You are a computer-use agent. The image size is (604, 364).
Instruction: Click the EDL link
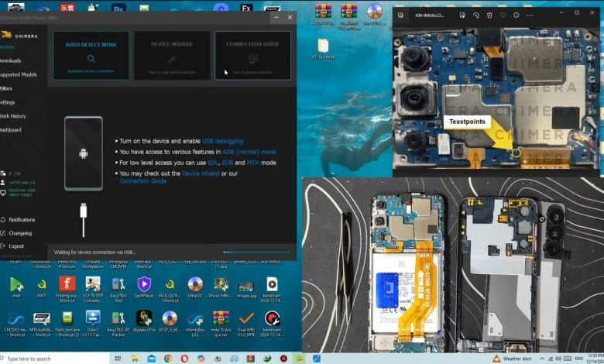(213, 163)
